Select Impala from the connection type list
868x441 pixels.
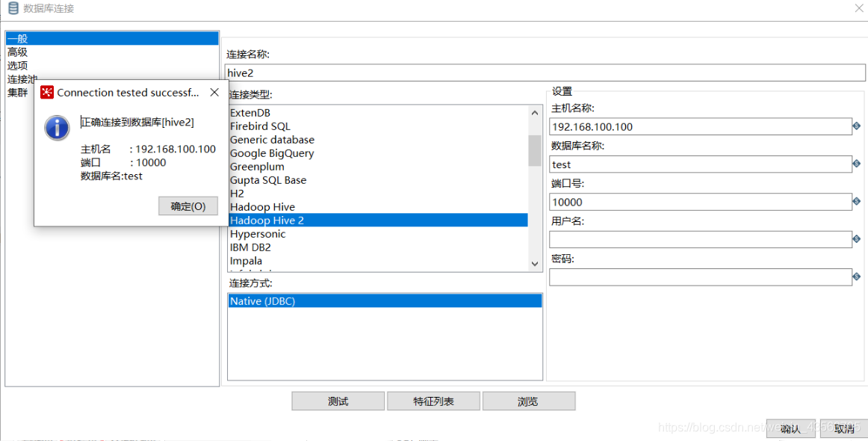click(247, 260)
